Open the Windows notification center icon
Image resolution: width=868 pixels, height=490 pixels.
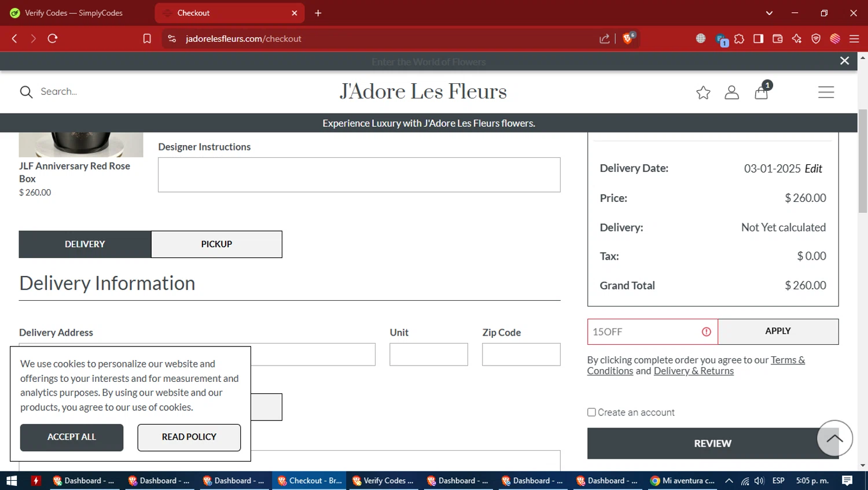pos(847,481)
